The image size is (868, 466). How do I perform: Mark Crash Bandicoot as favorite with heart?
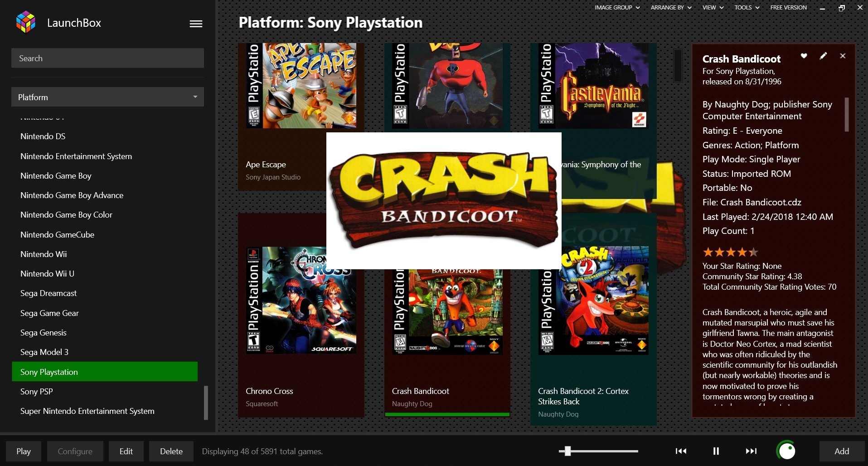coord(804,56)
